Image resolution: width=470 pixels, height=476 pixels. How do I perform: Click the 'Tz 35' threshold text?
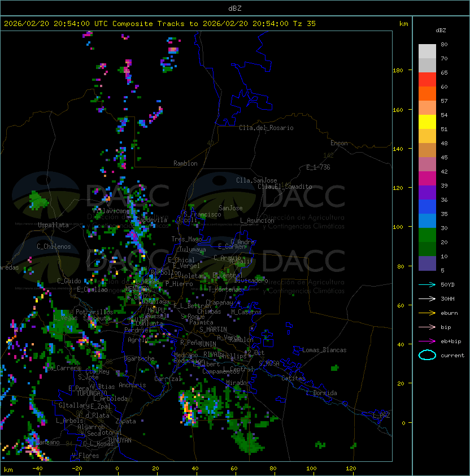(304, 24)
